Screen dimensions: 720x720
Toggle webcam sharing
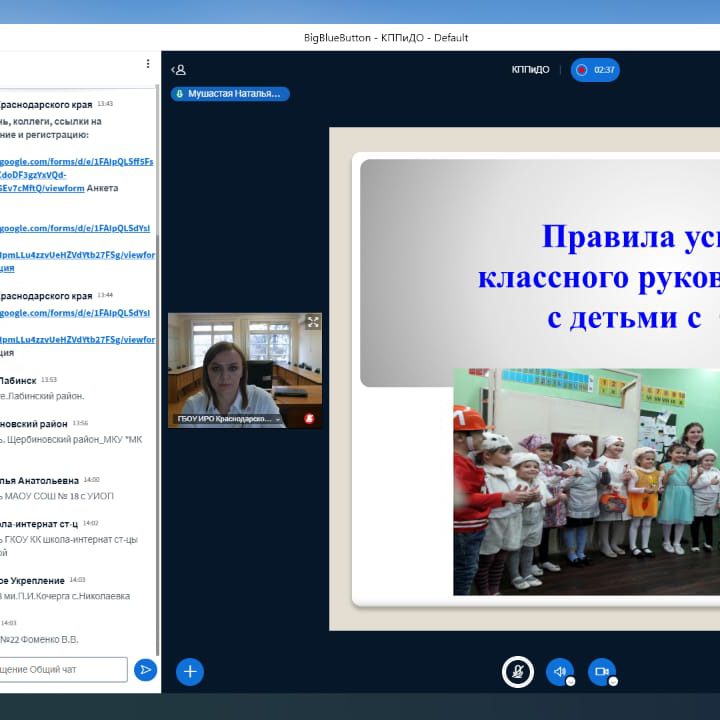tap(601, 672)
